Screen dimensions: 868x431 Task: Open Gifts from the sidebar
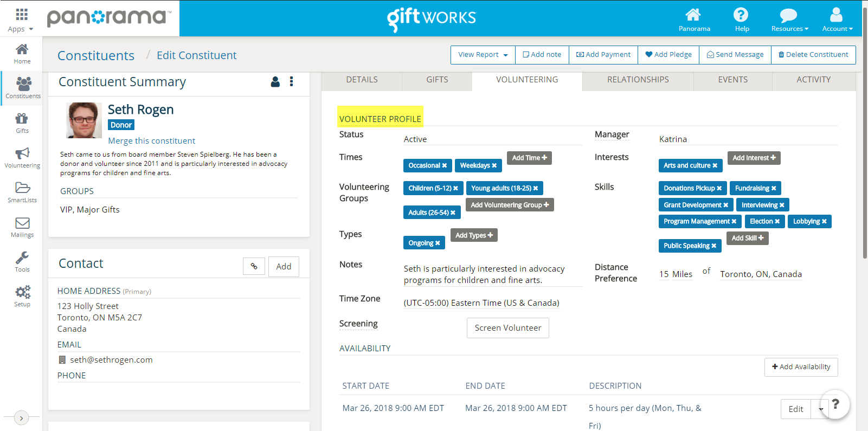(x=22, y=123)
